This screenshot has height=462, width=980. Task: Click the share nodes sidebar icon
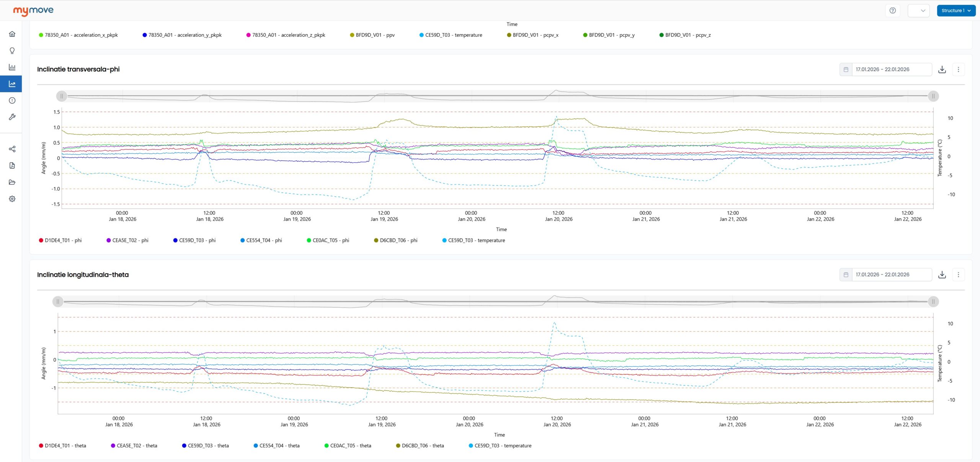click(12, 149)
